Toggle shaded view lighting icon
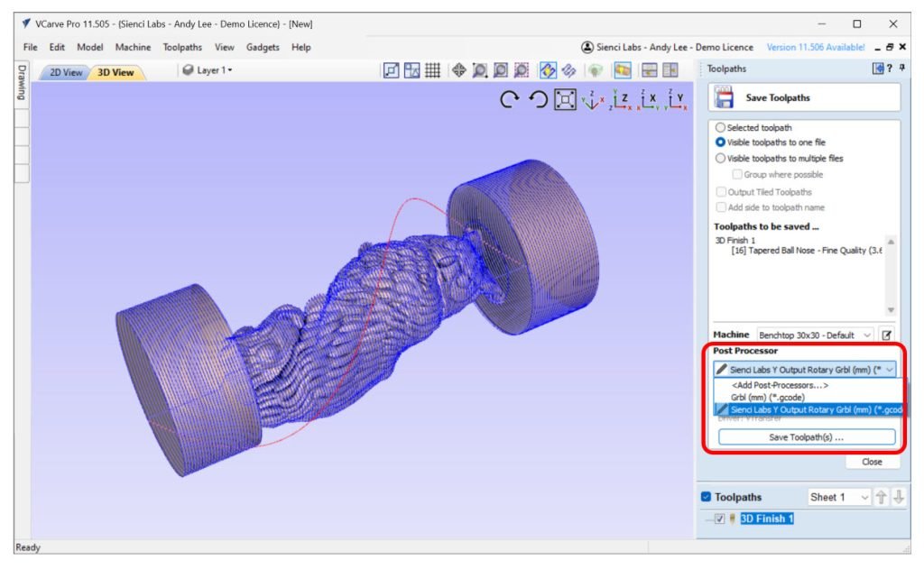The width and height of the screenshot is (924, 569). coord(596,70)
